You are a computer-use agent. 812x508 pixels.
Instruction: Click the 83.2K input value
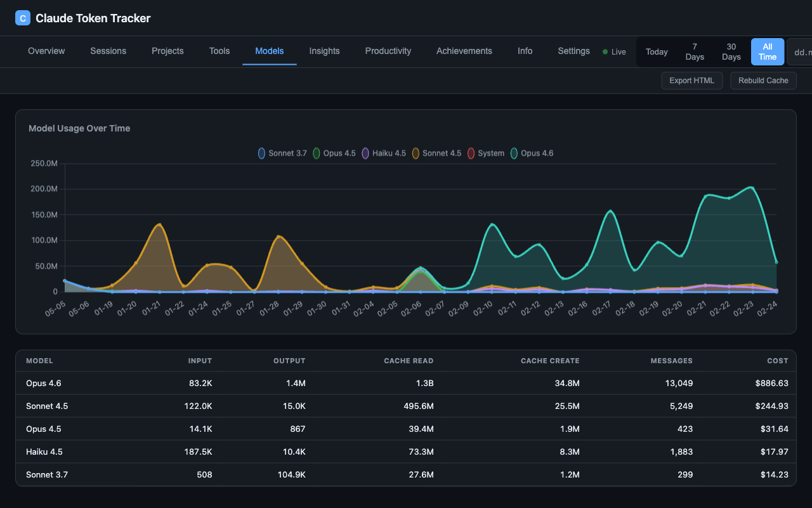(x=200, y=383)
